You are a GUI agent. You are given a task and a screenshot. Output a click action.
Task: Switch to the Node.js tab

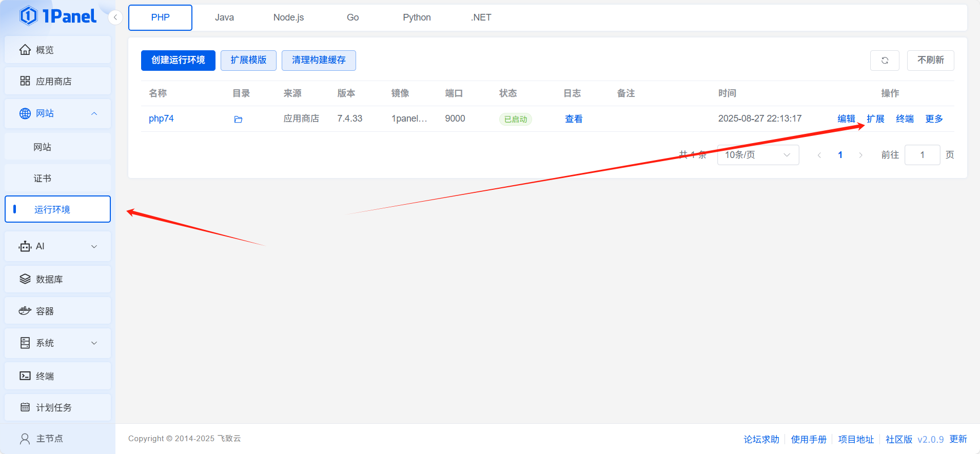click(288, 17)
